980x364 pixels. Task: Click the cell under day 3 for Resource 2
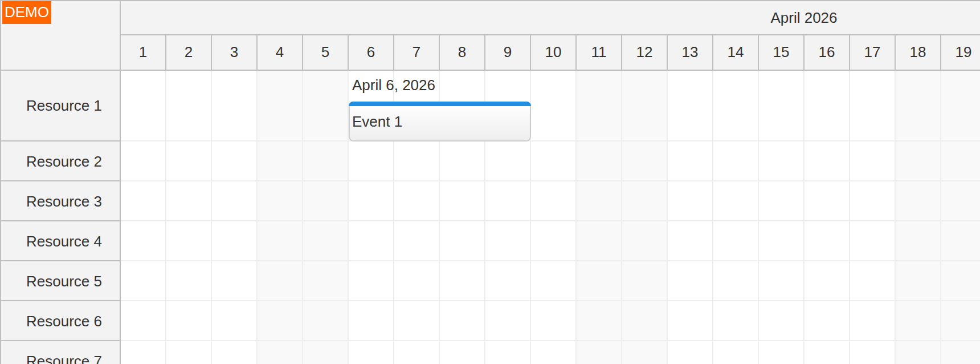point(234,161)
